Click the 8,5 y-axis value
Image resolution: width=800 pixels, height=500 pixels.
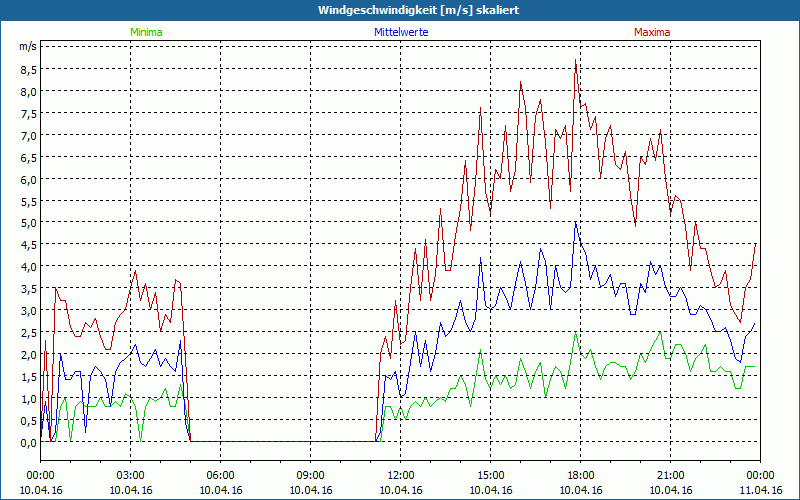28,69
